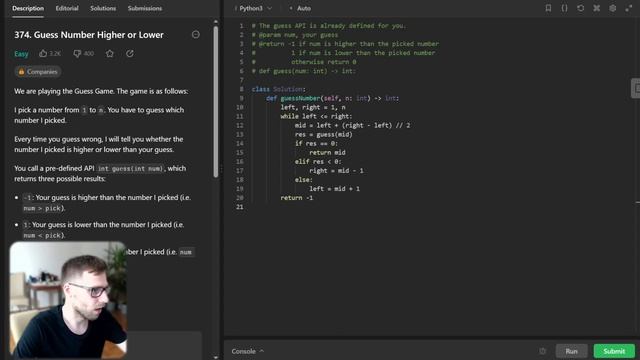Add the problem to favorites with the star icon
Screen dimensions: 640x360
[x=109, y=53]
